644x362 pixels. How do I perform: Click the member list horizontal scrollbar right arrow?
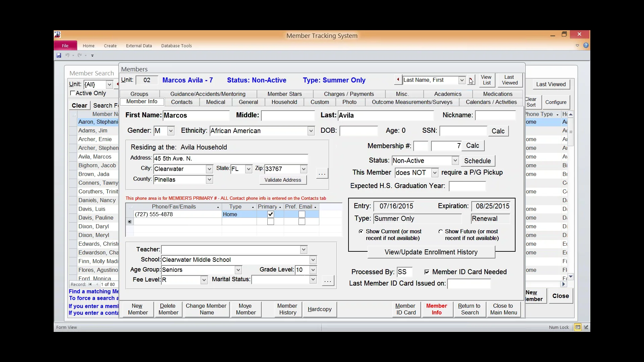[564, 284]
